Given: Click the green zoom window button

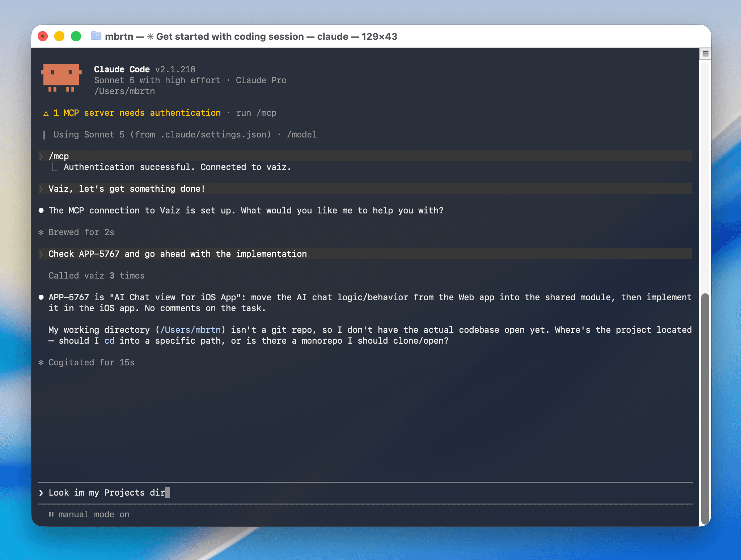Looking at the screenshot, I should (76, 36).
